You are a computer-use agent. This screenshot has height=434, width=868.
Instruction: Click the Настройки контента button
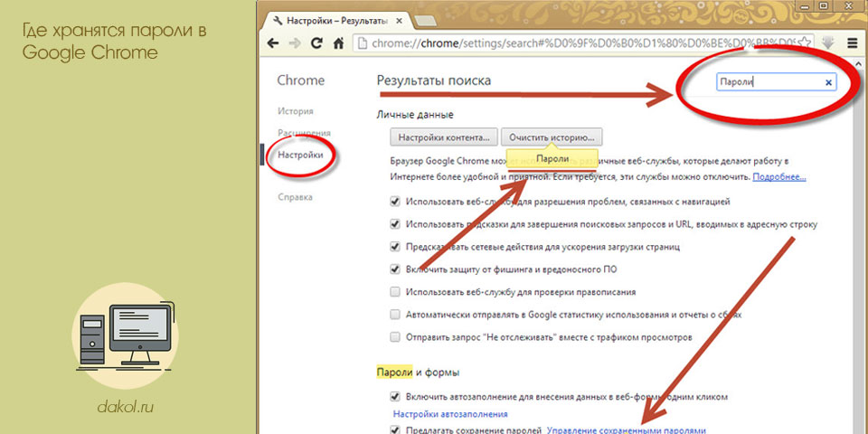[444, 137]
